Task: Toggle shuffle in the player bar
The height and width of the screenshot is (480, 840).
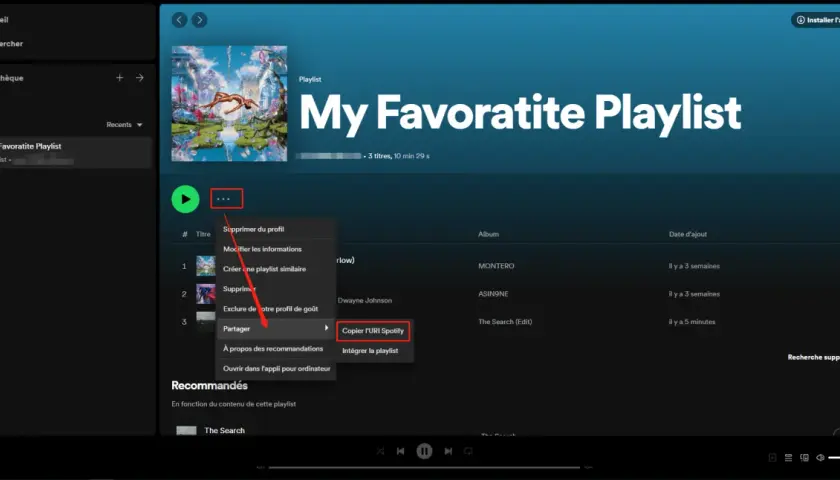Action: click(x=380, y=451)
